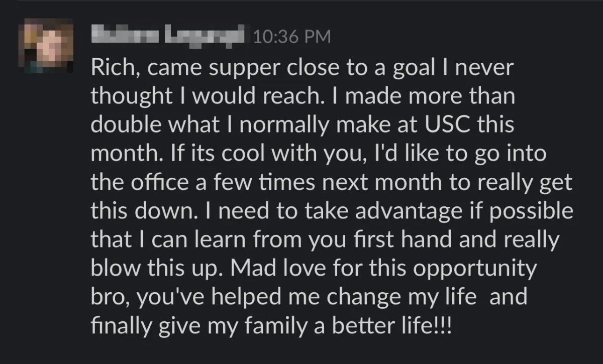
Task: Click the "USC" text in message
Action: [442, 125]
